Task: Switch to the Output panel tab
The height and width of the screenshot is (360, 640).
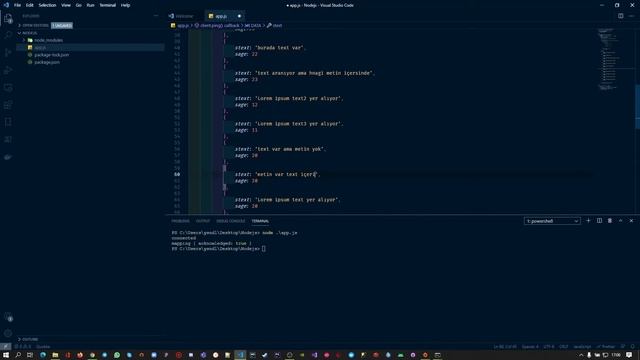Action: coord(202,221)
